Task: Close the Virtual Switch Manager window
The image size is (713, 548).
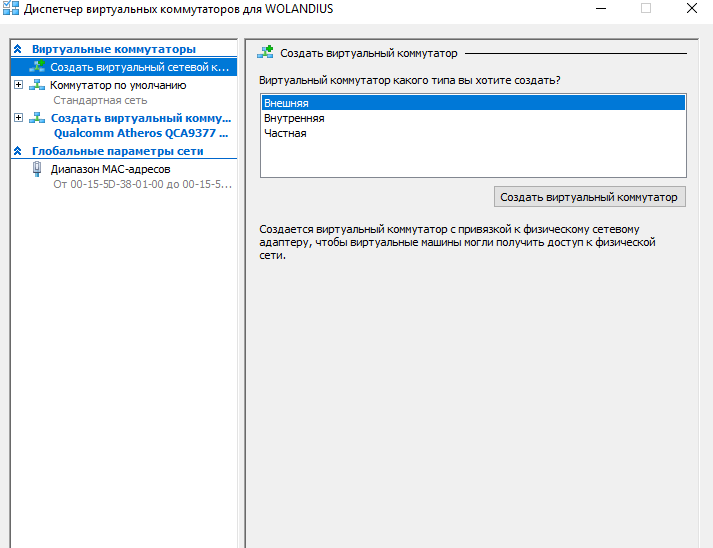Action: pyautogui.click(x=692, y=8)
